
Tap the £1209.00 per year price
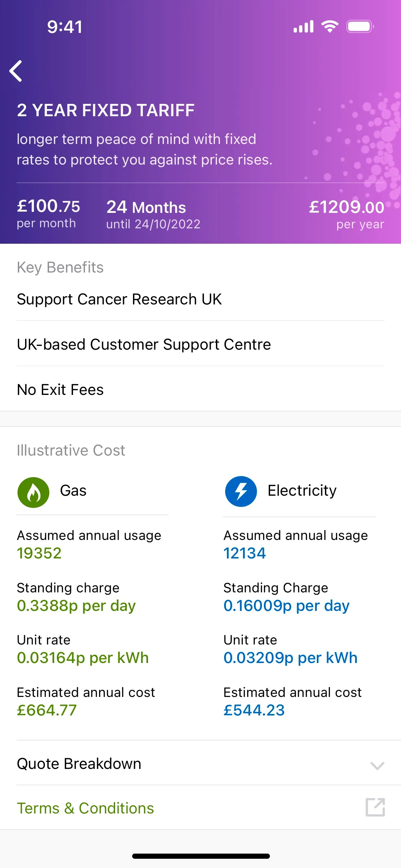point(346,207)
